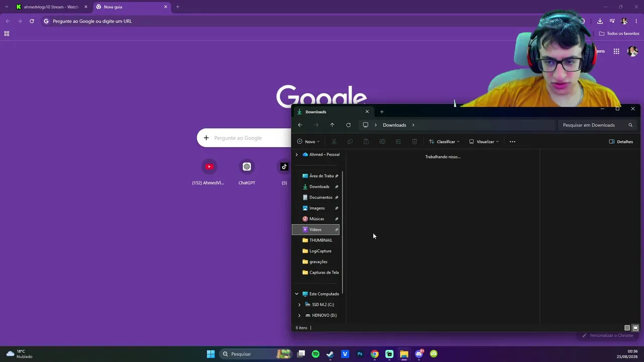Click Downloads in the Explorer breadcrumb
The height and width of the screenshot is (362, 644).
(394, 125)
